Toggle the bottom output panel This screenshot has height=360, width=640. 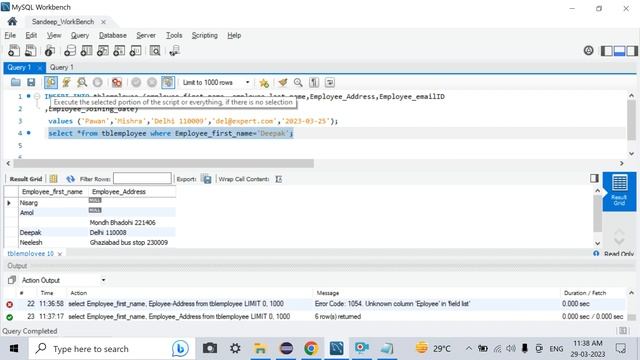coord(619,51)
